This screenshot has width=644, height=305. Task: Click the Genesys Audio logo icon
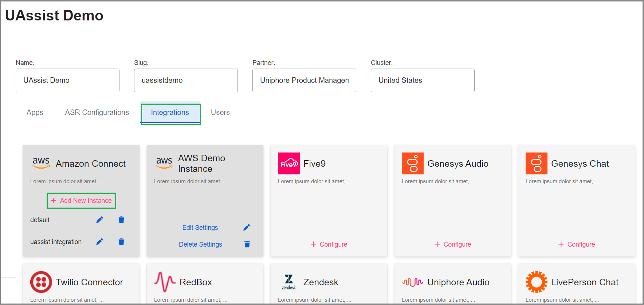413,163
